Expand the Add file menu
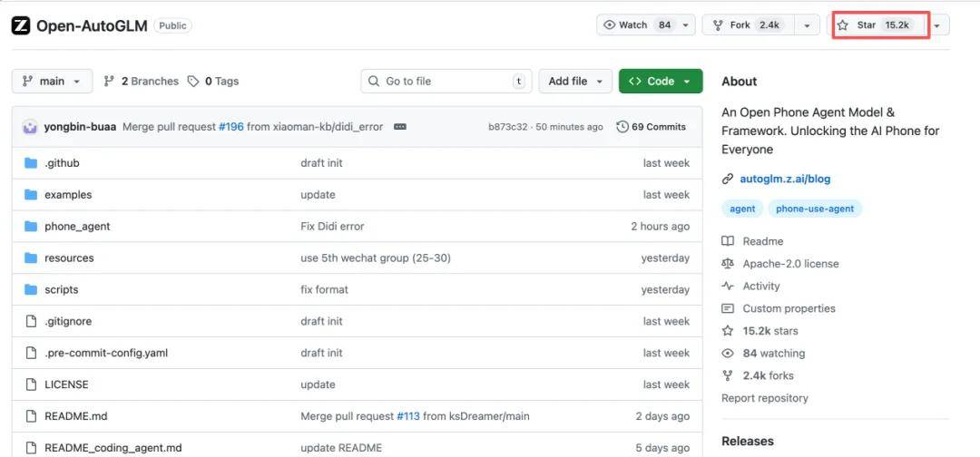This screenshot has height=457, width=980. (575, 81)
